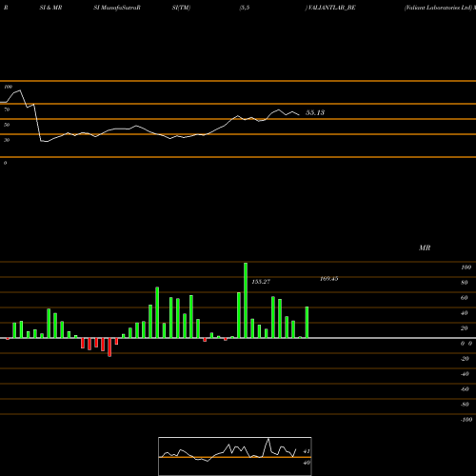
Task: Click the -20 label on the MR axis
Action: coord(465,359)
